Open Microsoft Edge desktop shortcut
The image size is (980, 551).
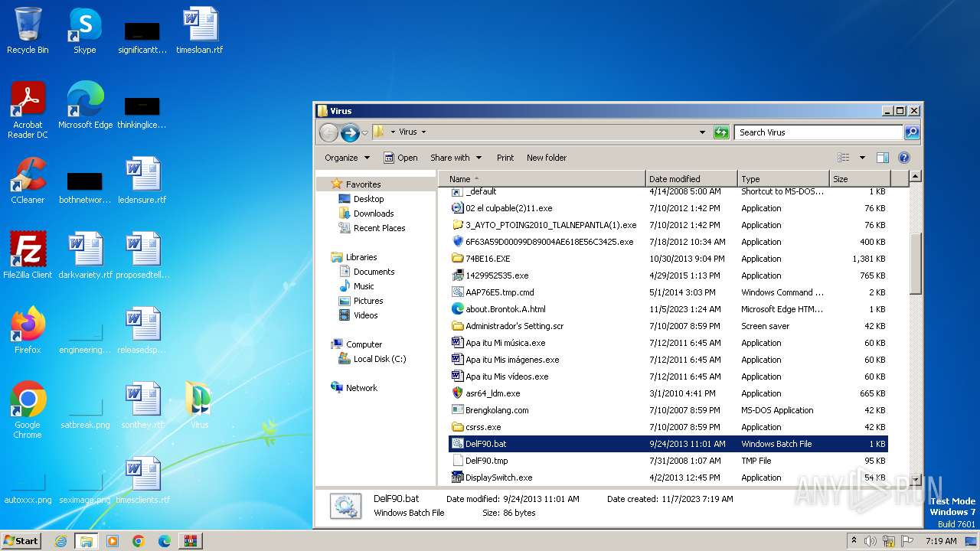[x=85, y=106]
